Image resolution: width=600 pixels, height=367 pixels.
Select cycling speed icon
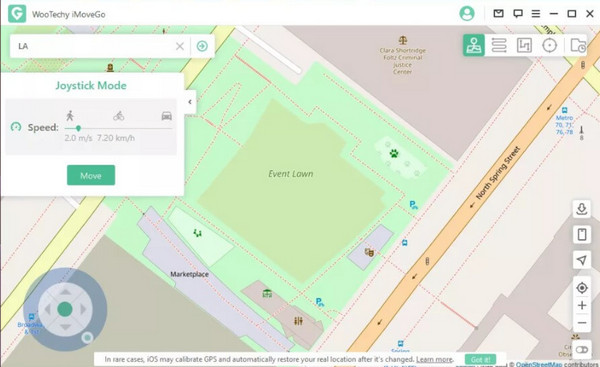point(119,115)
